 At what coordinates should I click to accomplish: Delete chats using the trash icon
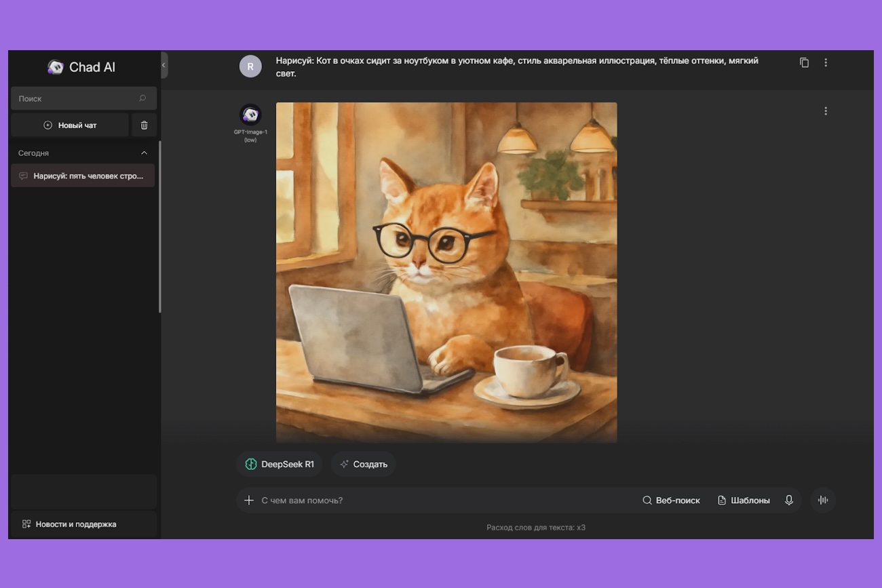tap(144, 125)
